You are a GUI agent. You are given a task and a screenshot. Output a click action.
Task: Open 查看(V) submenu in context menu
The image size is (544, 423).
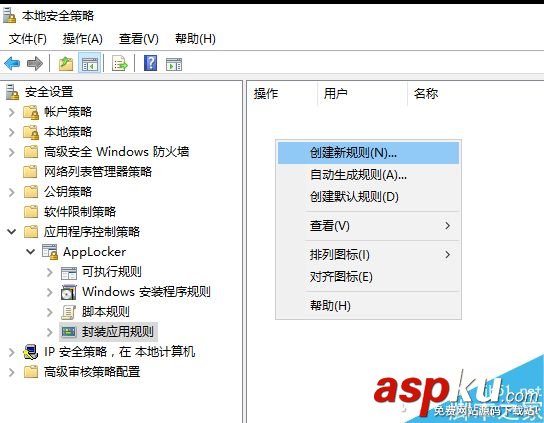(x=368, y=226)
